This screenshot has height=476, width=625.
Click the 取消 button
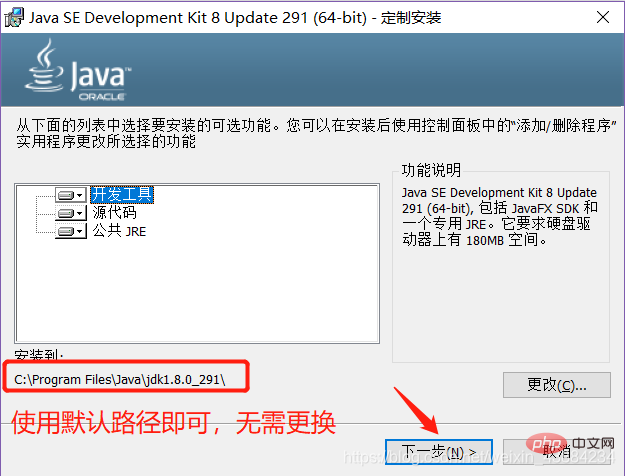tap(557, 452)
